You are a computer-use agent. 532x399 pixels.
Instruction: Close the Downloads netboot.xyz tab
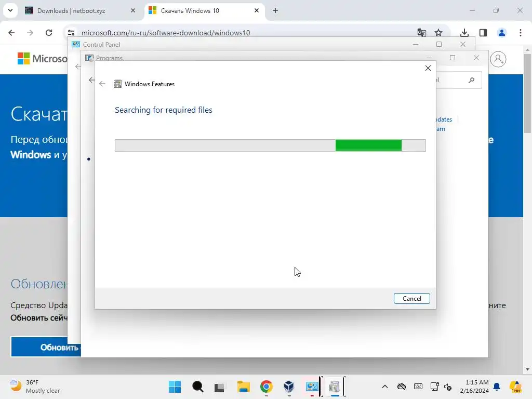point(133,10)
